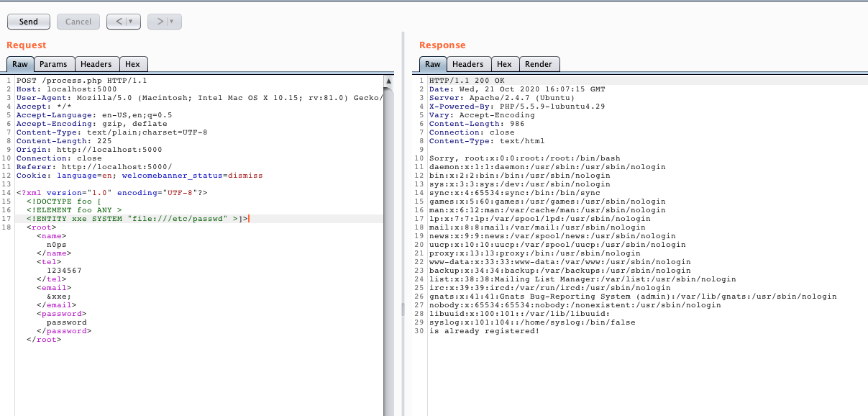This screenshot has width=868, height=416.
Task: Click the 'Origin: http://localhost:5000' line
Action: 89,150
